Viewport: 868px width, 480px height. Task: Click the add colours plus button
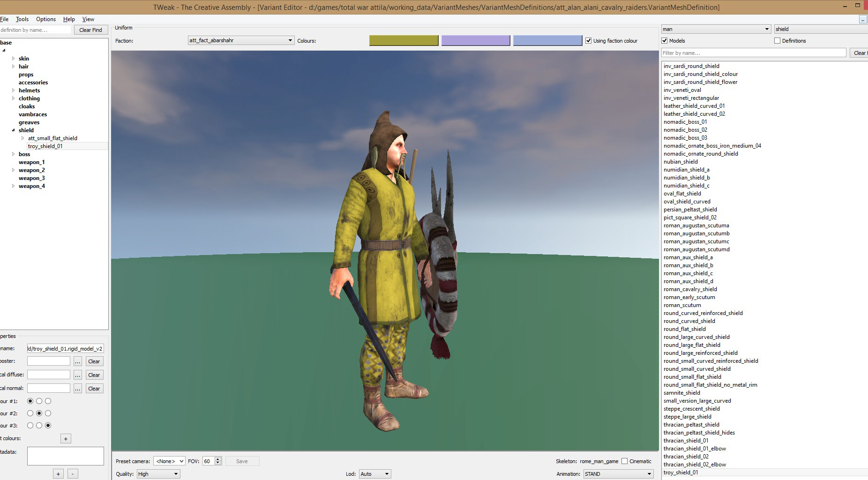[66, 439]
